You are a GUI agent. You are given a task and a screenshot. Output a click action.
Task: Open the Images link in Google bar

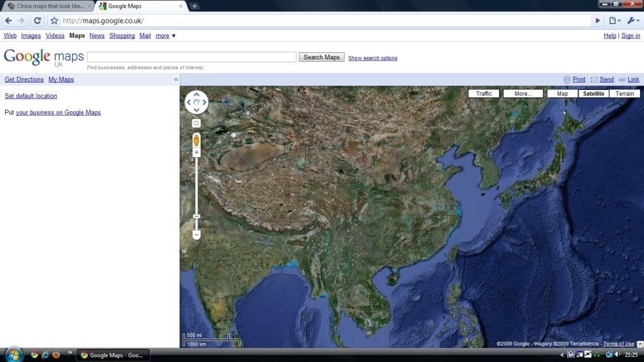pos(31,36)
